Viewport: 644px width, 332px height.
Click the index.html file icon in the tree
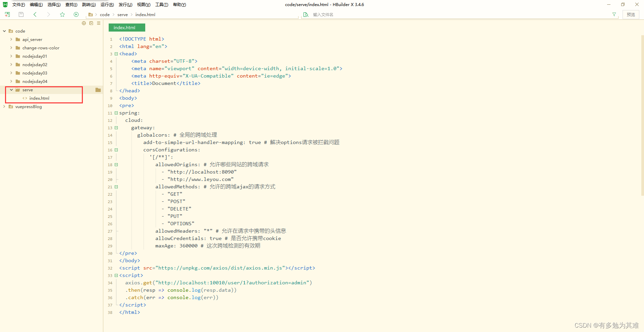(x=25, y=98)
